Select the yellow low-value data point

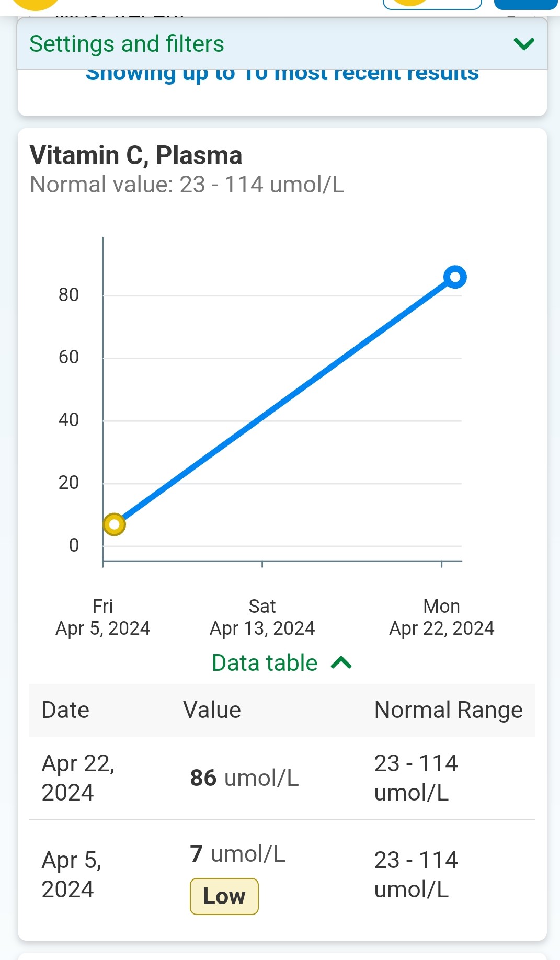pos(114,524)
